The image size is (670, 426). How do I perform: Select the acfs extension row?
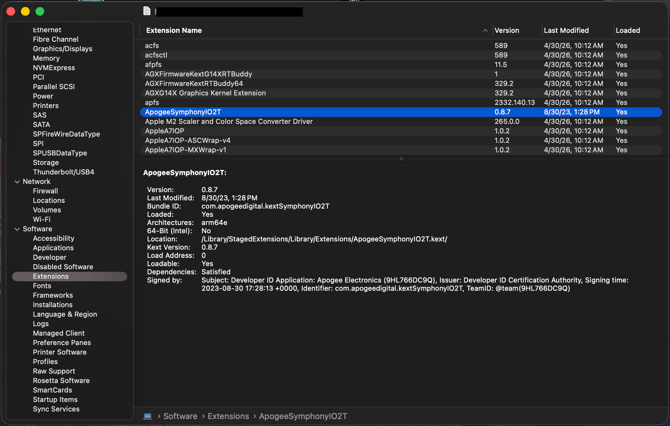[401, 46]
